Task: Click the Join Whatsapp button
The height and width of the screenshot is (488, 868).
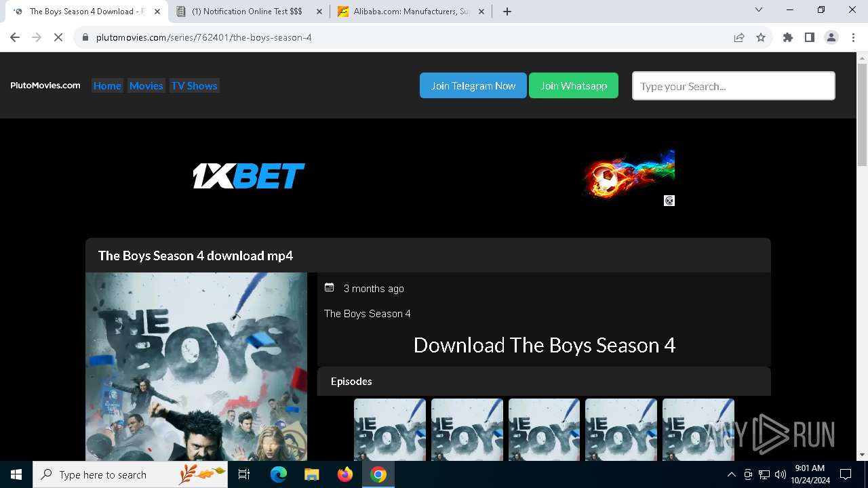Action: [x=574, y=85]
